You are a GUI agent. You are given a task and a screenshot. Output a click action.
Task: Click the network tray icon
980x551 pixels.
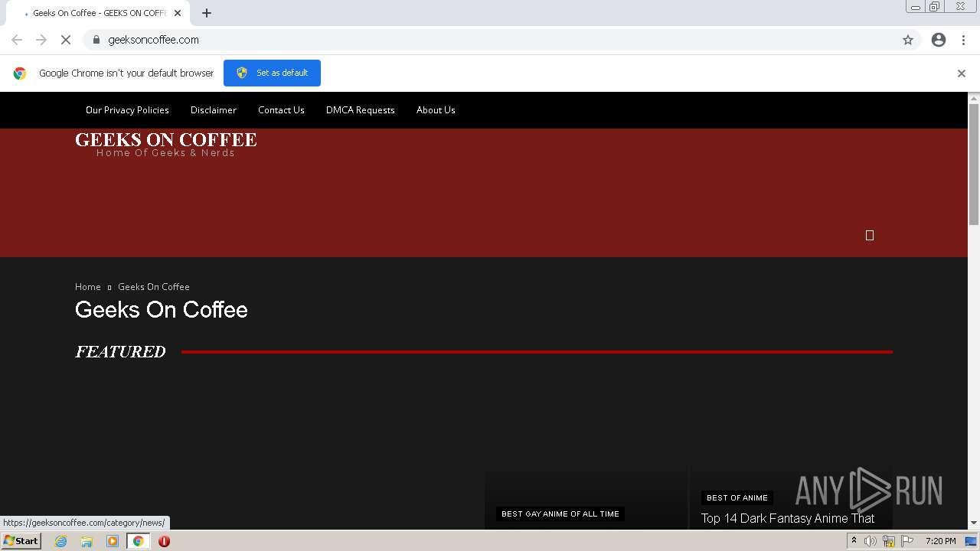point(889,541)
